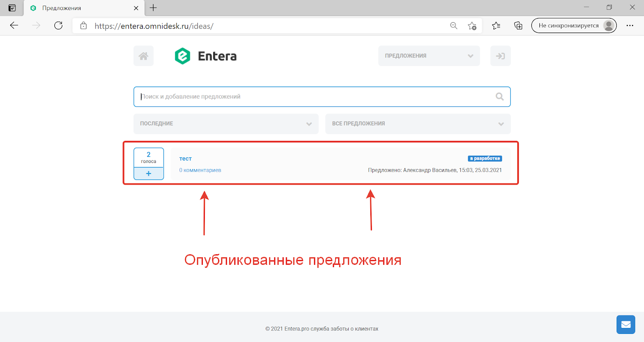Click the '2 голоса' vote counter
Viewport: 644px width, 342px height.
[x=149, y=158]
